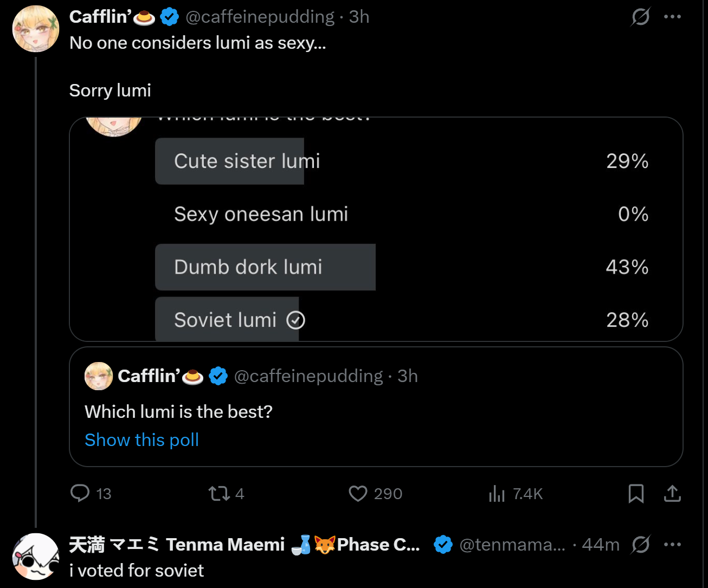Open the @caffeinepudding handle at the top
This screenshot has height=588, width=708.
pyautogui.click(x=260, y=17)
